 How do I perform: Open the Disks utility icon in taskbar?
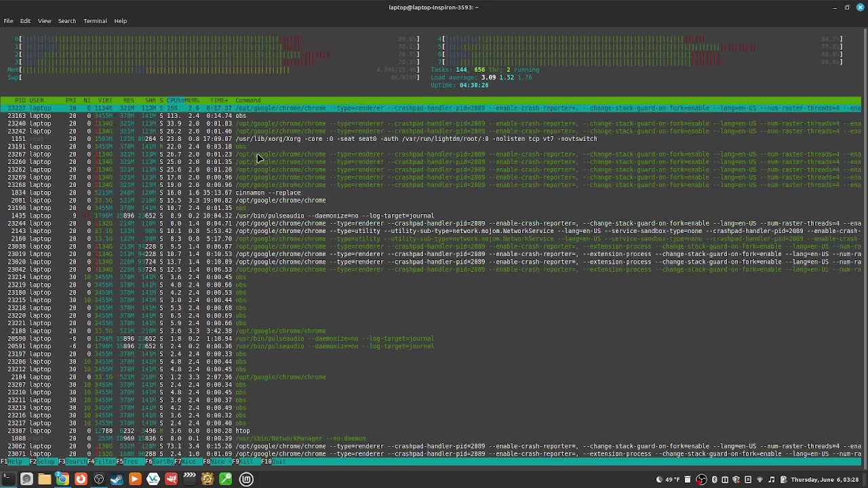click(x=26, y=479)
